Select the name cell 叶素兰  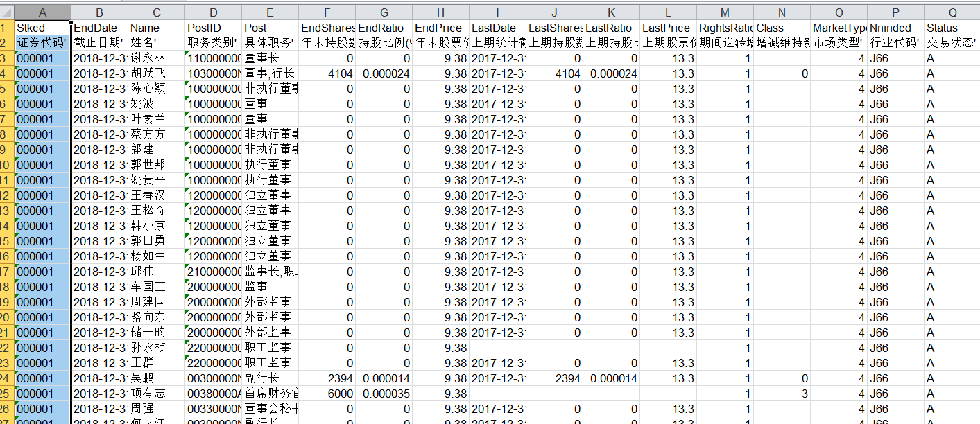coord(157,119)
